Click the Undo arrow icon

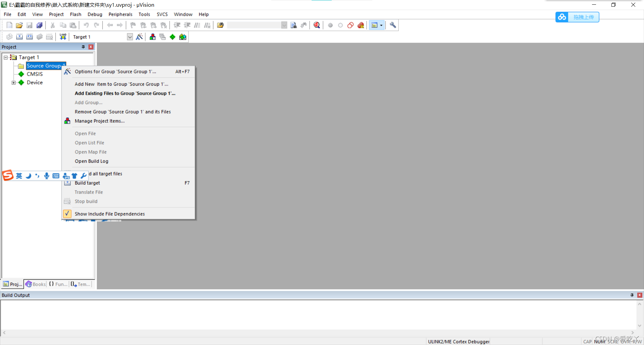tap(86, 25)
